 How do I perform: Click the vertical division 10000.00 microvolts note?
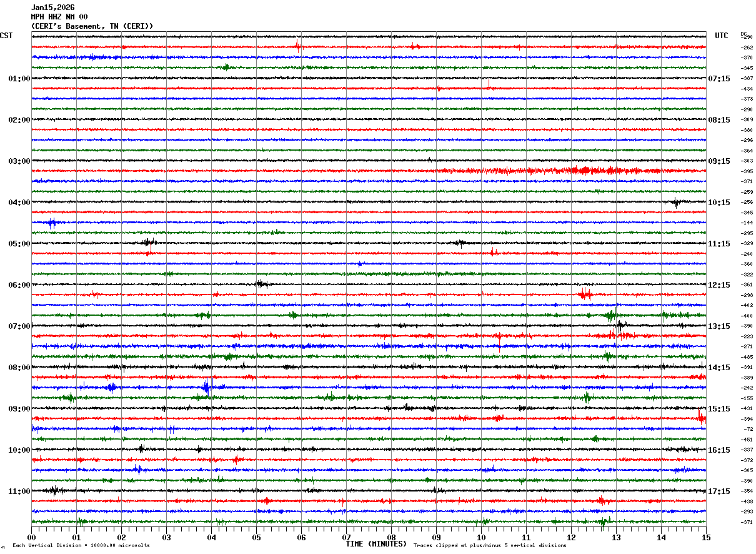(81, 546)
